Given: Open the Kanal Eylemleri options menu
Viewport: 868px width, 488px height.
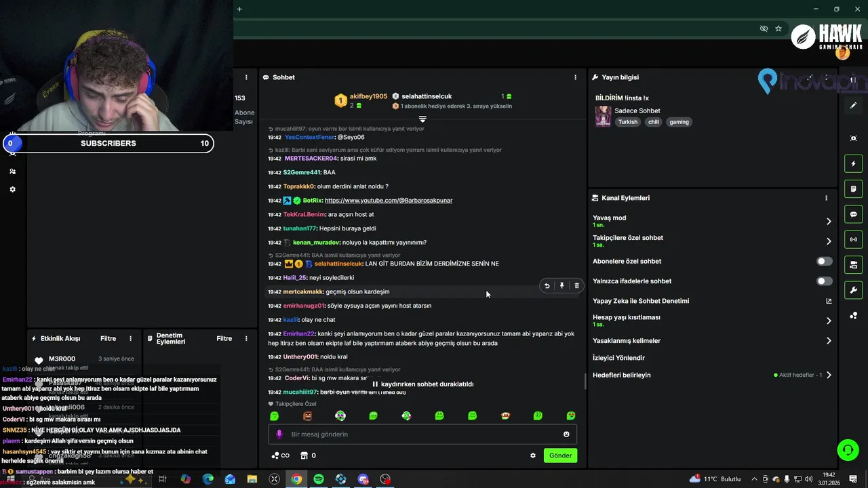Looking at the screenshot, I should click(826, 198).
